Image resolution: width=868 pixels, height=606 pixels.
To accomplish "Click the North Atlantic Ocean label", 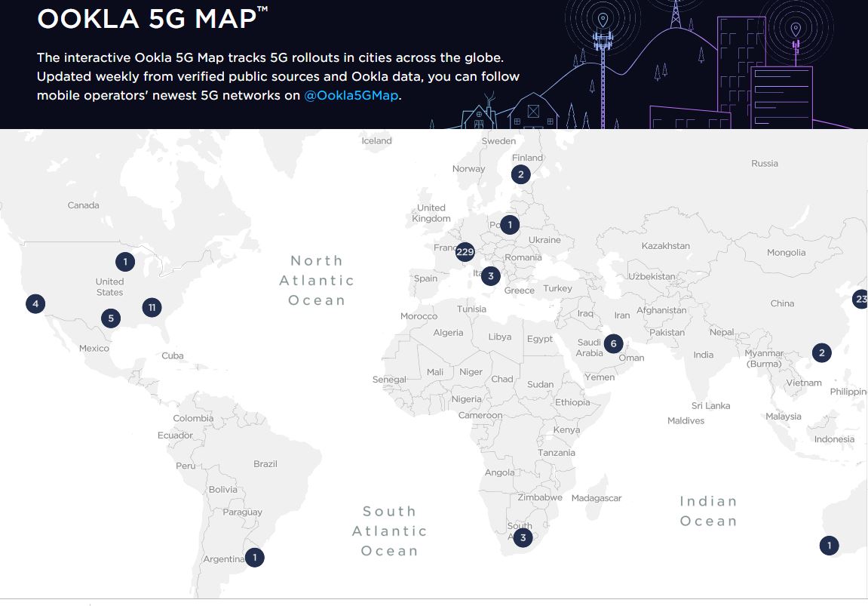I will click(x=317, y=280).
